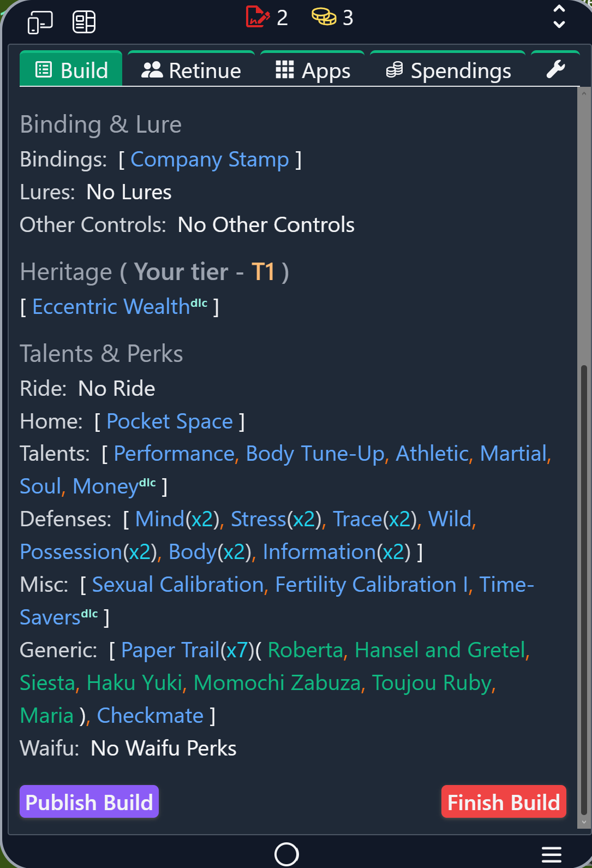Toggle the up-down chevron expander in header
The image size is (592, 868).
(559, 17)
